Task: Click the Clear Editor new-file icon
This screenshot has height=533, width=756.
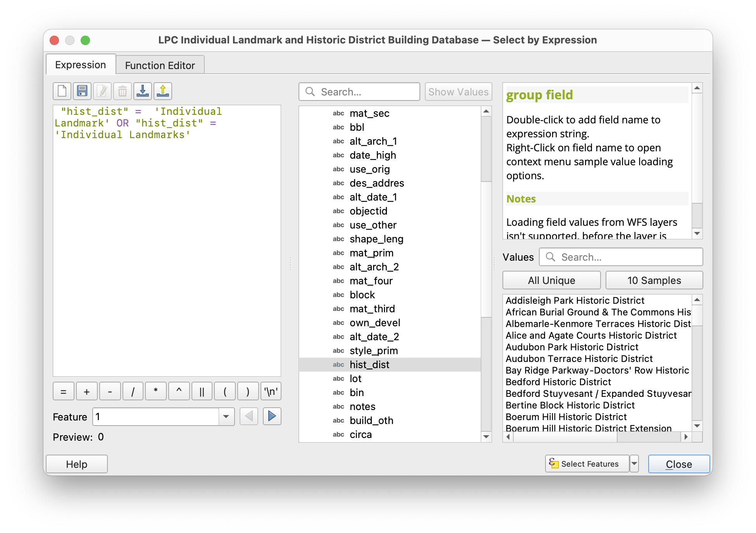Action: coord(62,92)
